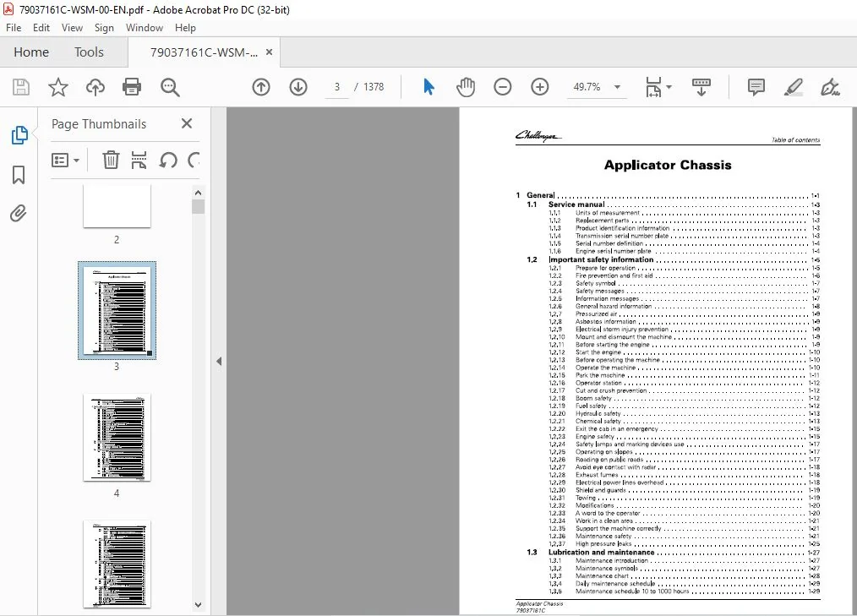Image resolution: width=857 pixels, height=616 pixels.
Task: Click the Save file icon
Action: (21, 87)
